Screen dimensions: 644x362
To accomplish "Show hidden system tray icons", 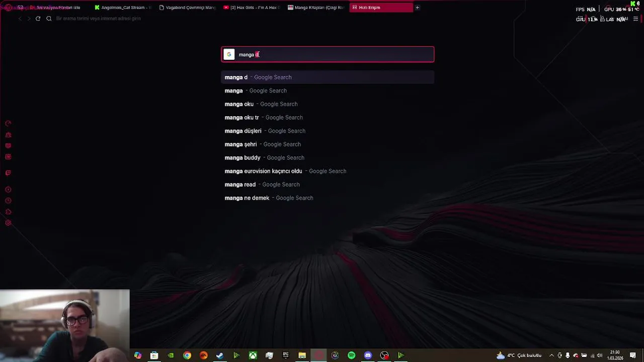I will point(551,355).
